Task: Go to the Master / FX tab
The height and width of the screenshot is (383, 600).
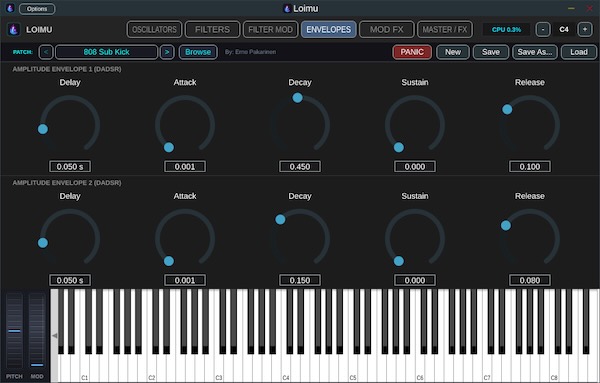Action: tap(445, 29)
